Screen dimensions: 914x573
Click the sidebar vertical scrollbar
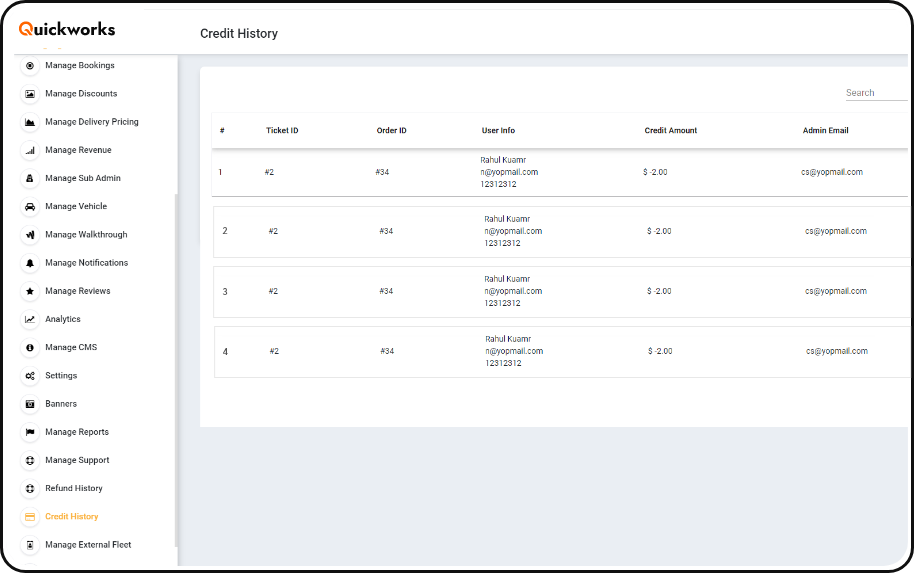tap(175, 370)
